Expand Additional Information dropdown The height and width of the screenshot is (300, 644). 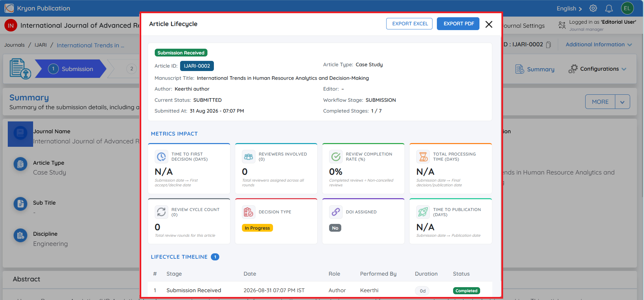(599, 45)
